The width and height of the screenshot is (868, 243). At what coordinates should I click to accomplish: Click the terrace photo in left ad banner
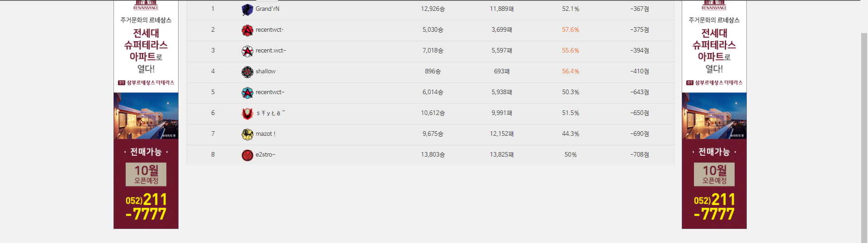pyautogui.click(x=146, y=116)
